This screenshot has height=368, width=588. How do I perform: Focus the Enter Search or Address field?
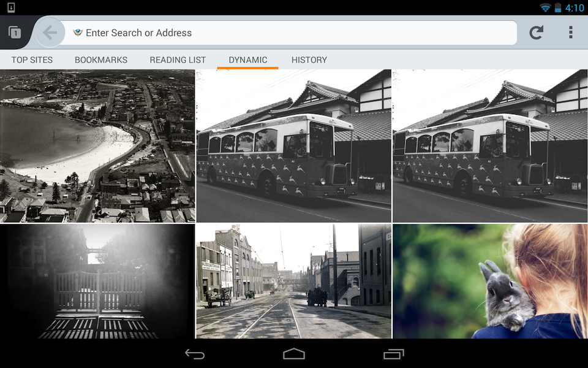click(x=288, y=33)
